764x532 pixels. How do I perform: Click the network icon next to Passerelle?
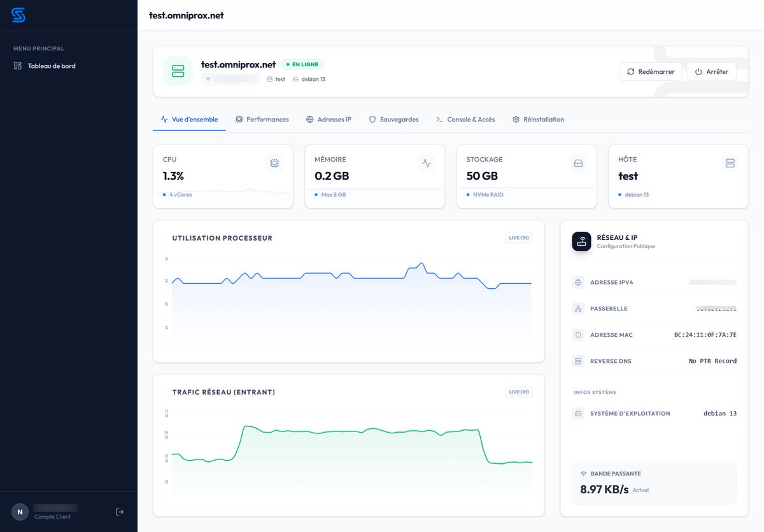pyautogui.click(x=578, y=309)
